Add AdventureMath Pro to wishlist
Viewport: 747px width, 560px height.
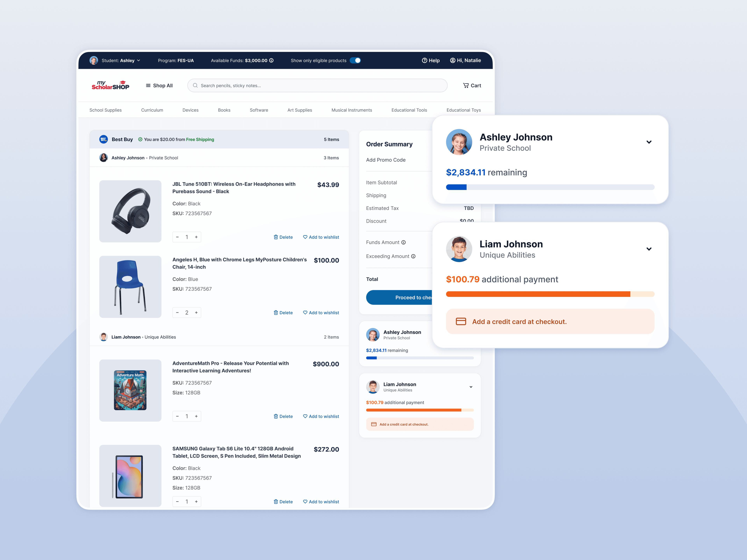point(321,416)
